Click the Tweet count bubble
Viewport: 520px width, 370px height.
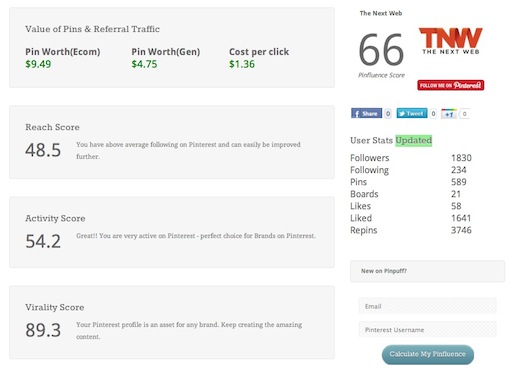coord(433,114)
